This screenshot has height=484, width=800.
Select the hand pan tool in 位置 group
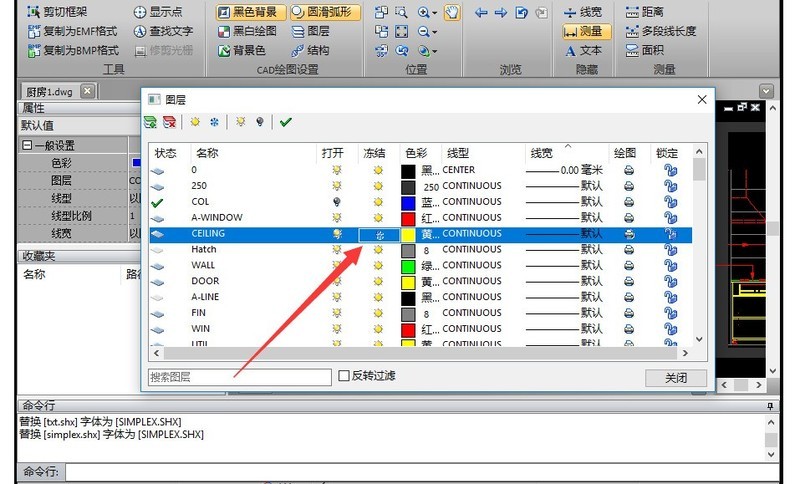(452, 12)
